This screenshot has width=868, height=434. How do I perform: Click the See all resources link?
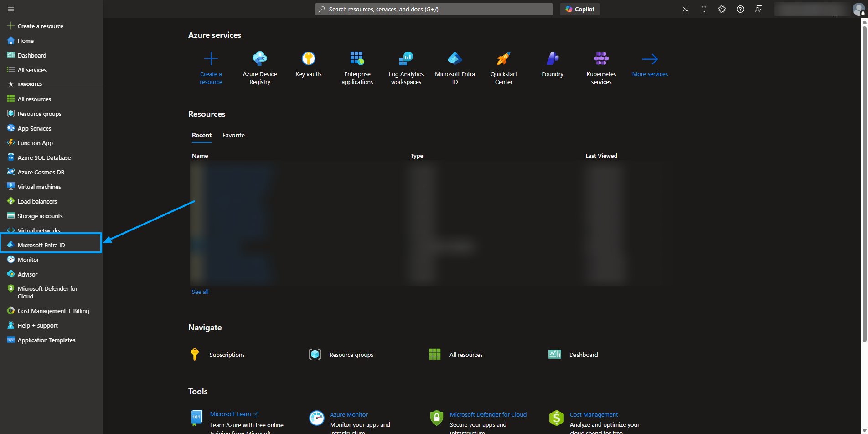200,292
